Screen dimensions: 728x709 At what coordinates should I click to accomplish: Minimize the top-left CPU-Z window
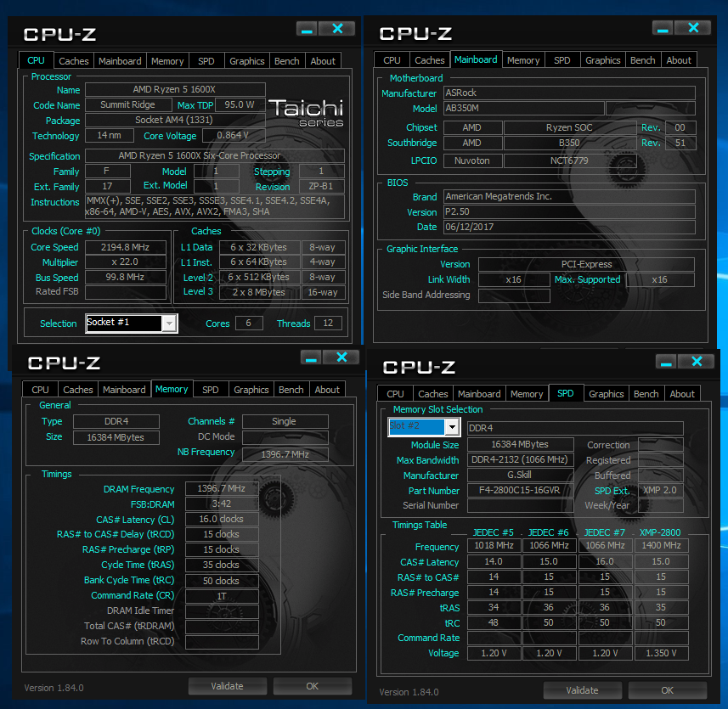(307, 29)
